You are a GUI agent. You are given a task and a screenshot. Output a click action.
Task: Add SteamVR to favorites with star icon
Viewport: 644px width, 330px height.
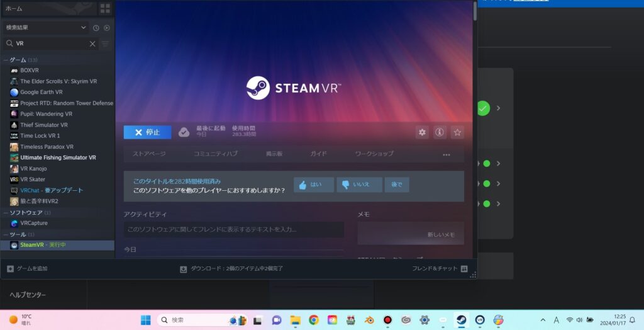point(457,132)
